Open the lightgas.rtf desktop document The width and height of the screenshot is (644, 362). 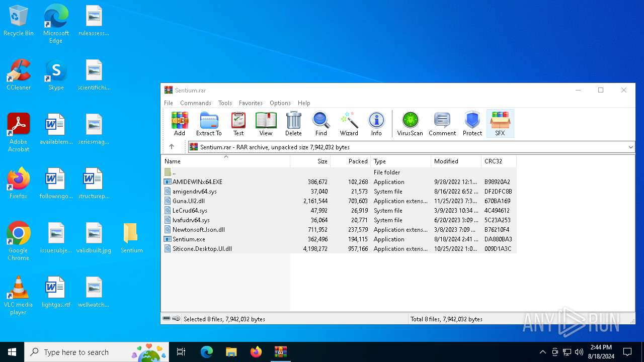tap(56, 292)
